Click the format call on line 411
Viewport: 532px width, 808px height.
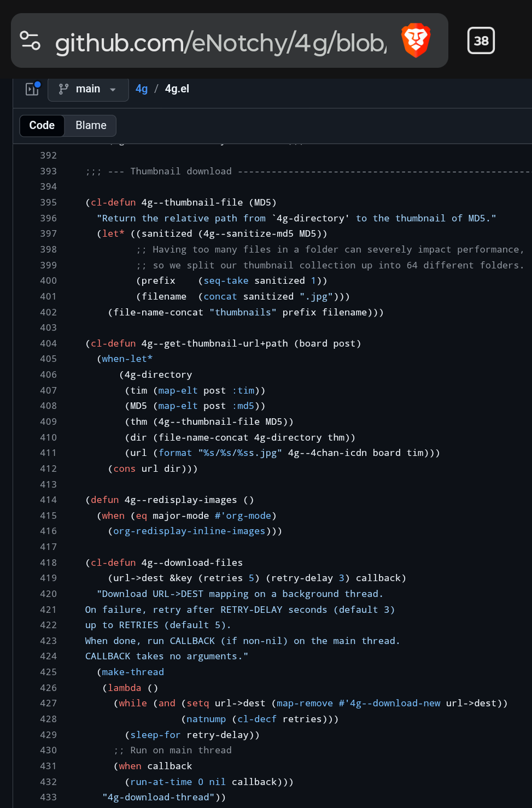coord(175,453)
